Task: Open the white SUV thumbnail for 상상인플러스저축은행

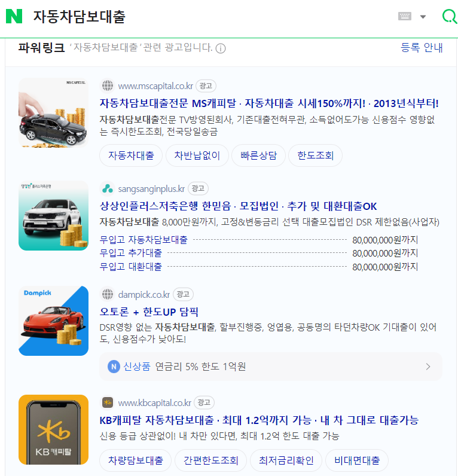Action: 53,215
